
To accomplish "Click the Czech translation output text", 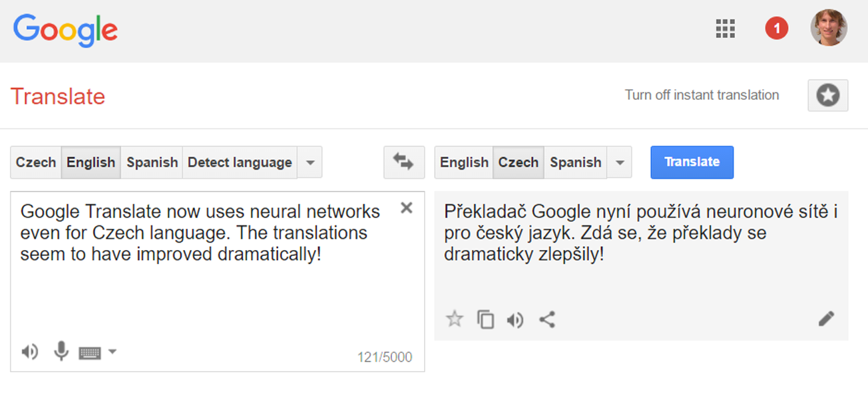I will [x=640, y=233].
